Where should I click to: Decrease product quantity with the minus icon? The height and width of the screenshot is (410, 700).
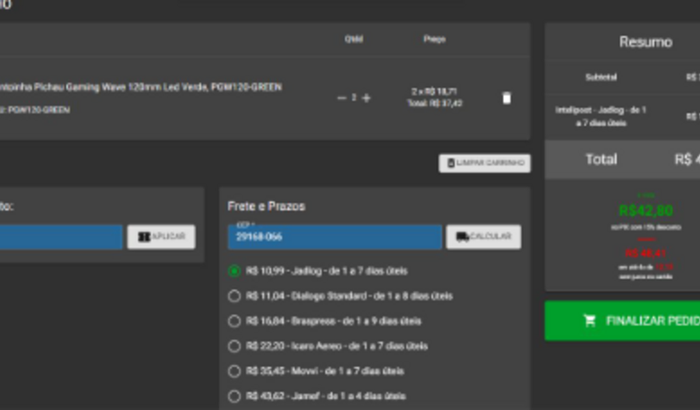(x=341, y=98)
